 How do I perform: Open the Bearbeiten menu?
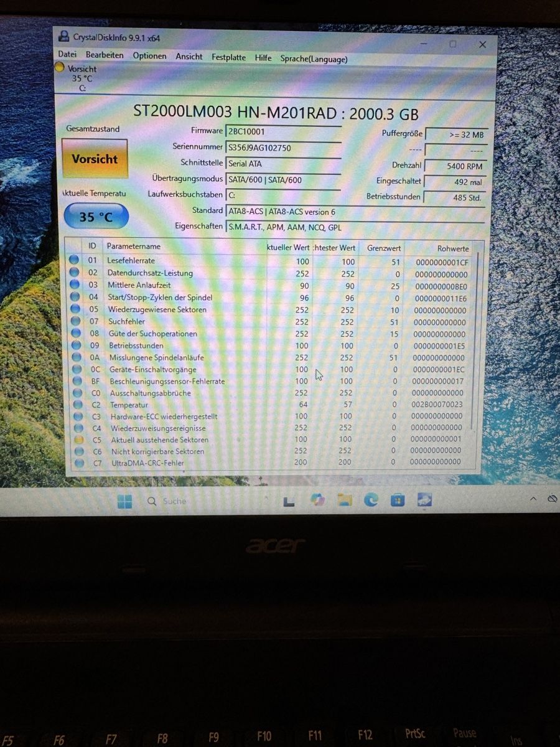point(105,55)
